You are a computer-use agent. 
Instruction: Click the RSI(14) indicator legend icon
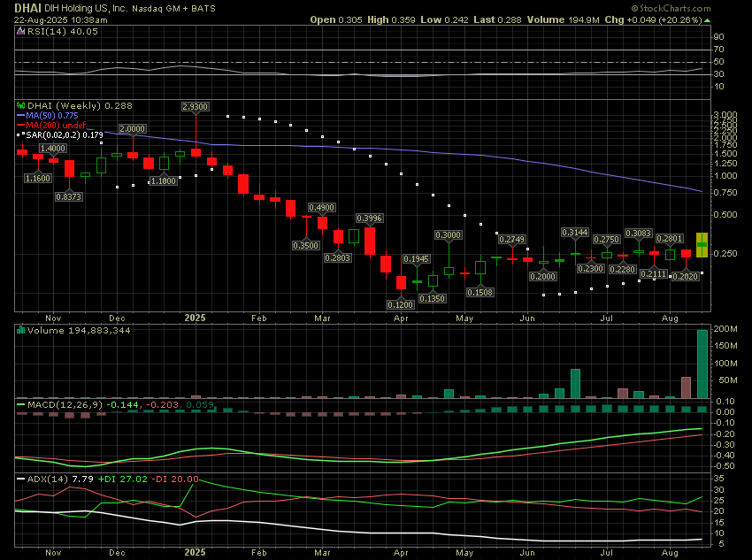coord(20,32)
